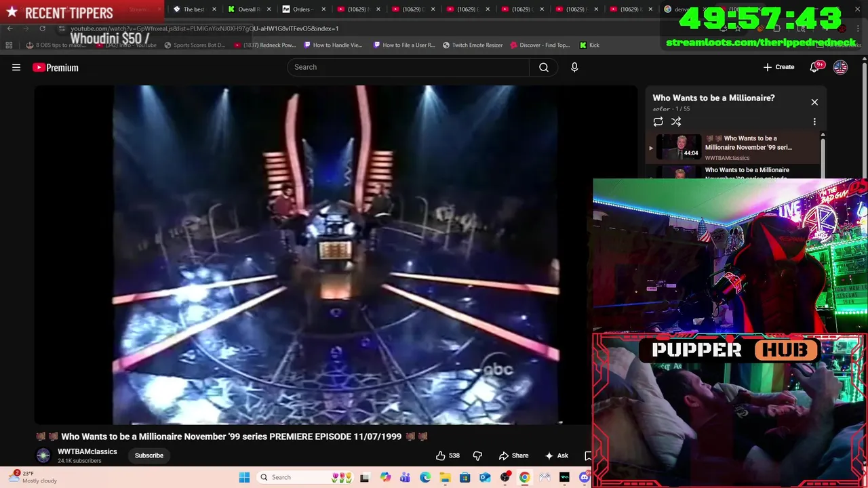Dislike the video with thumbs down
Viewport: 868px width, 488px height.
point(477,455)
